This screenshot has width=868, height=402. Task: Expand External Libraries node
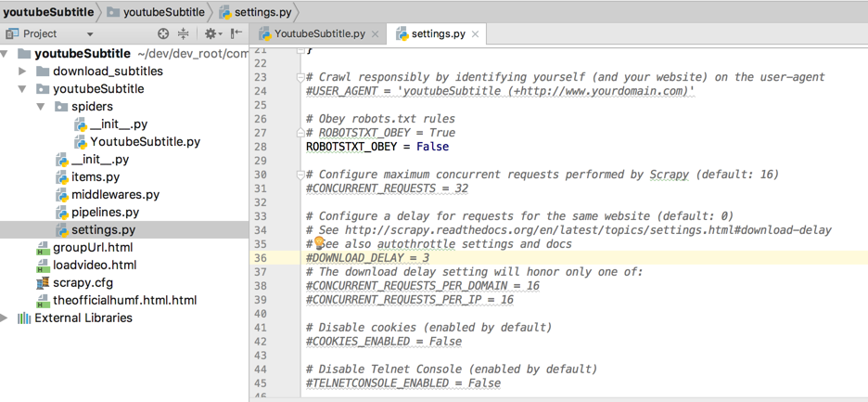[x=6, y=318]
